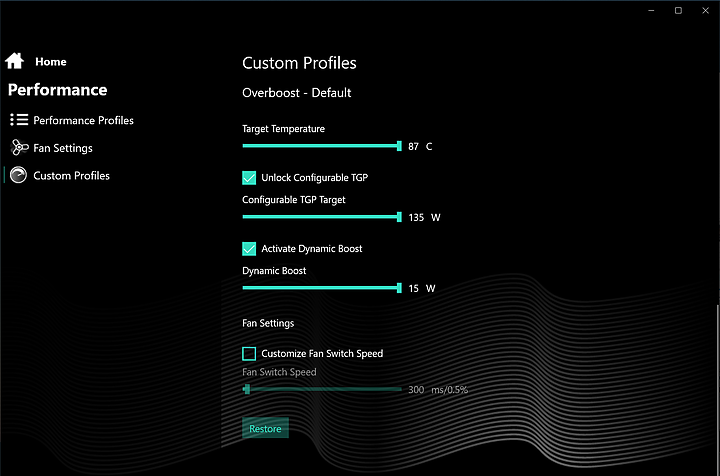The height and width of the screenshot is (476, 720).
Task: Click the Custom Profiles gauge icon
Action: [18, 175]
